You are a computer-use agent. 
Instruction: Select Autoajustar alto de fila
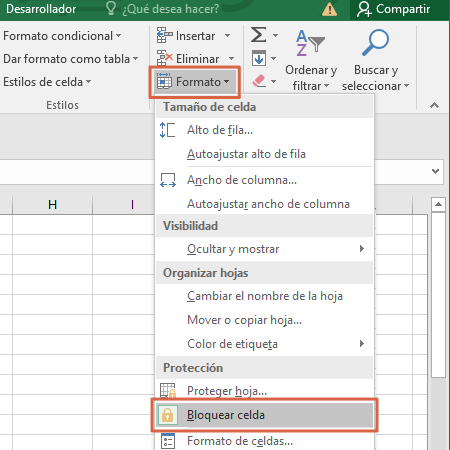click(265, 154)
